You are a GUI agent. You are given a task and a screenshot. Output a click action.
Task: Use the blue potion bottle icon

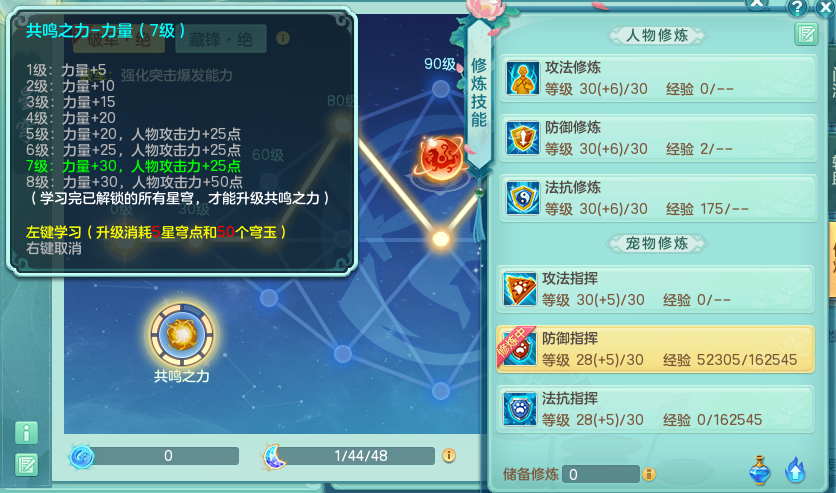(x=760, y=470)
